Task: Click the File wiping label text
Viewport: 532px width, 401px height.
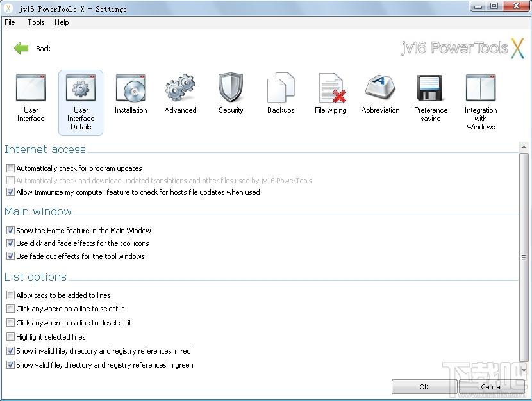Action: click(331, 110)
